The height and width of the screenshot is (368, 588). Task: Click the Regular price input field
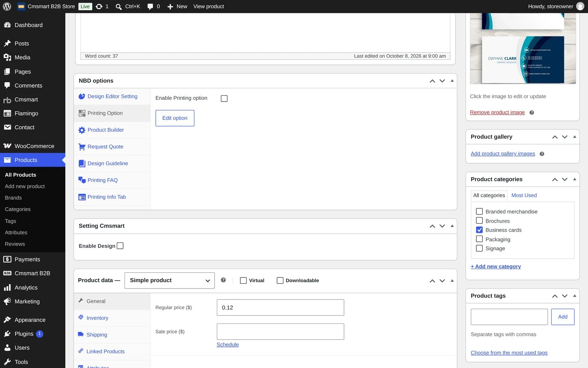[x=280, y=308]
